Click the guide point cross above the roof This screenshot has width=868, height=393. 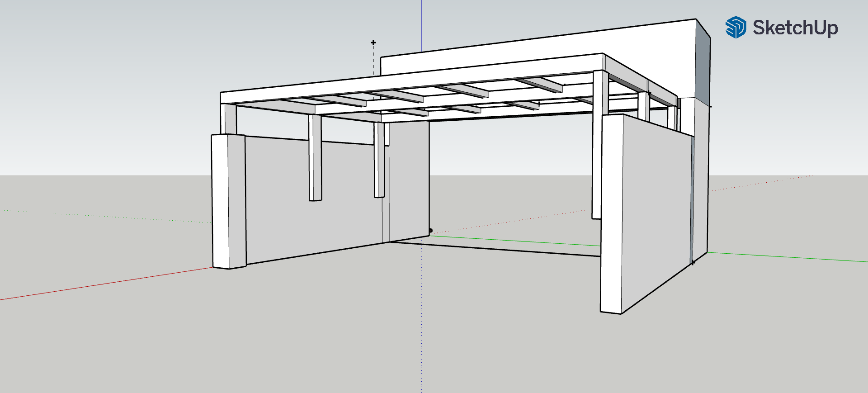coord(373,43)
